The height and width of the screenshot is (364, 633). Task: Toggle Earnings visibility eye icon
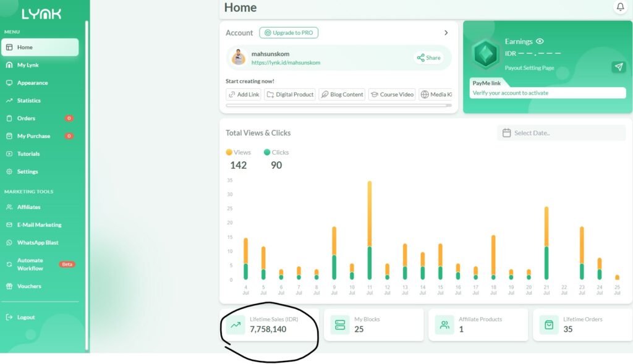pyautogui.click(x=540, y=41)
